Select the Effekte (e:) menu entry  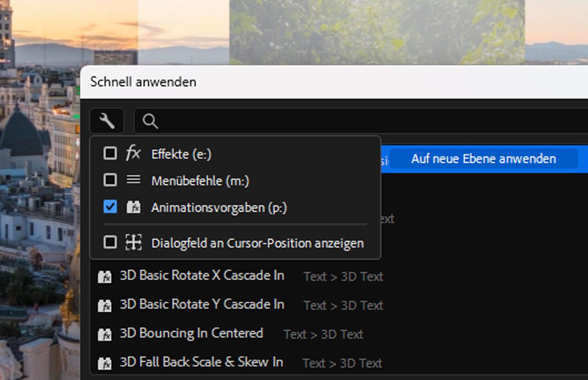[181, 154]
